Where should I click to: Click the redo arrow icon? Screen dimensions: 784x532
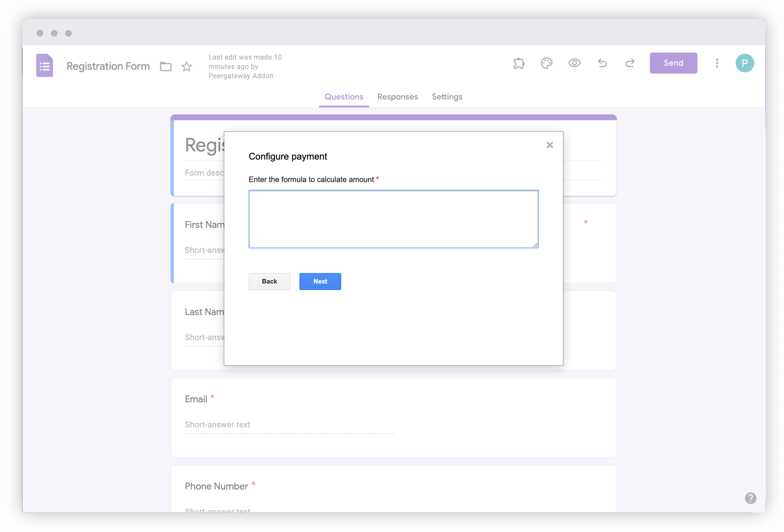(x=630, y=63)
